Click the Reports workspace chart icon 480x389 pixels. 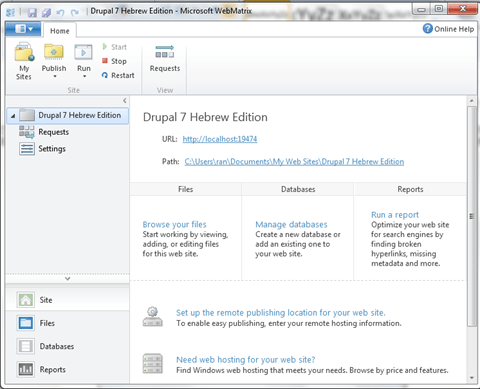tap(25, 370)
